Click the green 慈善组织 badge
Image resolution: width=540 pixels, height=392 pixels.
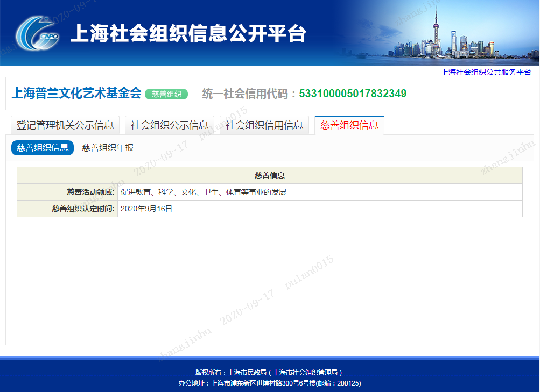pos(166,94)
